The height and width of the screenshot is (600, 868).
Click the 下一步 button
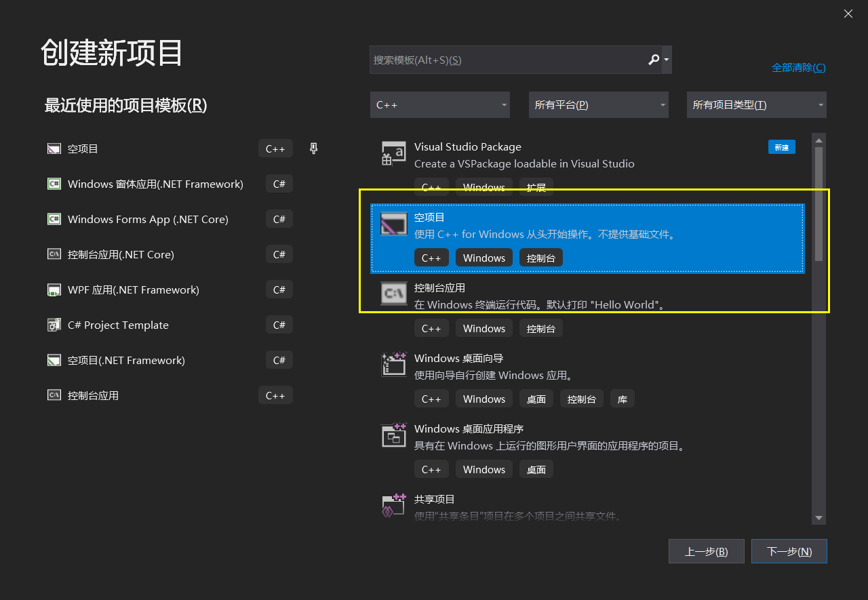[789, 551]
